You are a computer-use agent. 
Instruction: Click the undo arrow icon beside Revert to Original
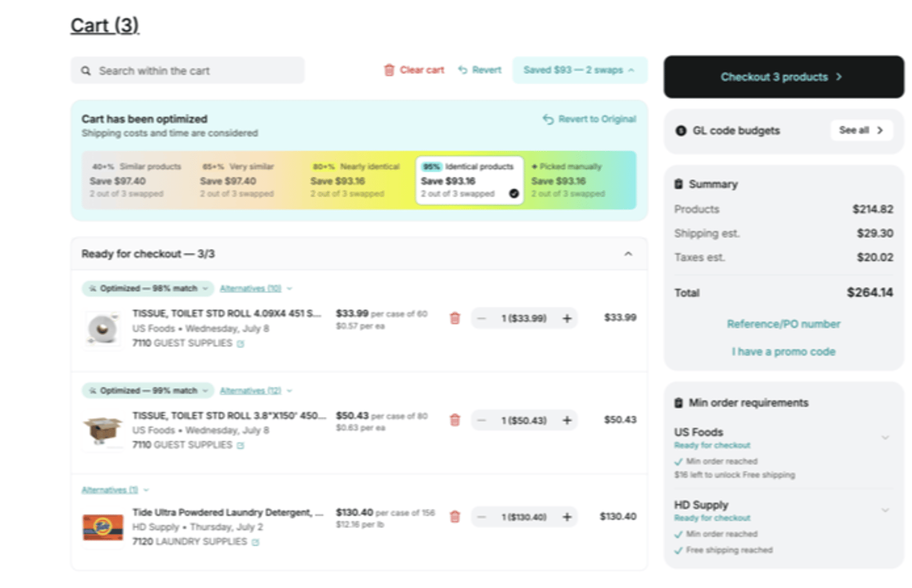coord(548,119)
